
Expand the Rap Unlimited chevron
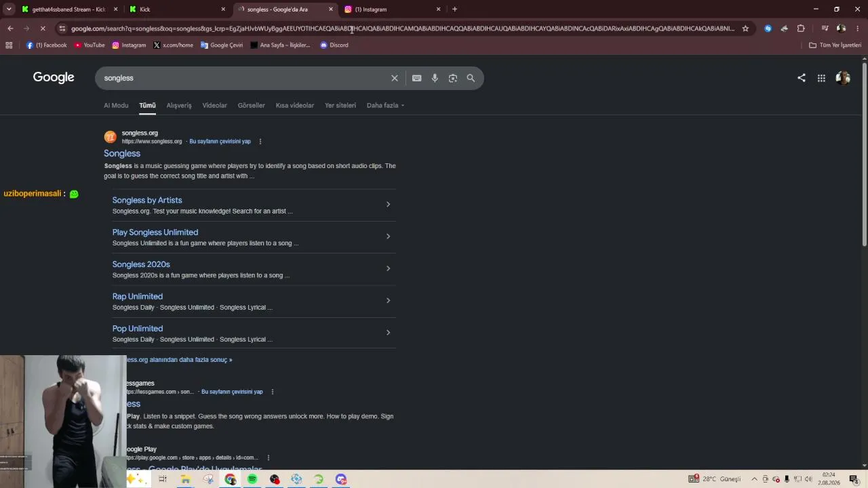[388, 300]
